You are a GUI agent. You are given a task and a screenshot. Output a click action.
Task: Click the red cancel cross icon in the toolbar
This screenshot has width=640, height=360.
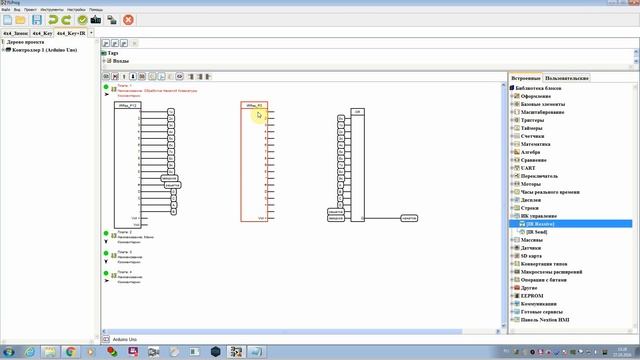(x=128, y=20)
